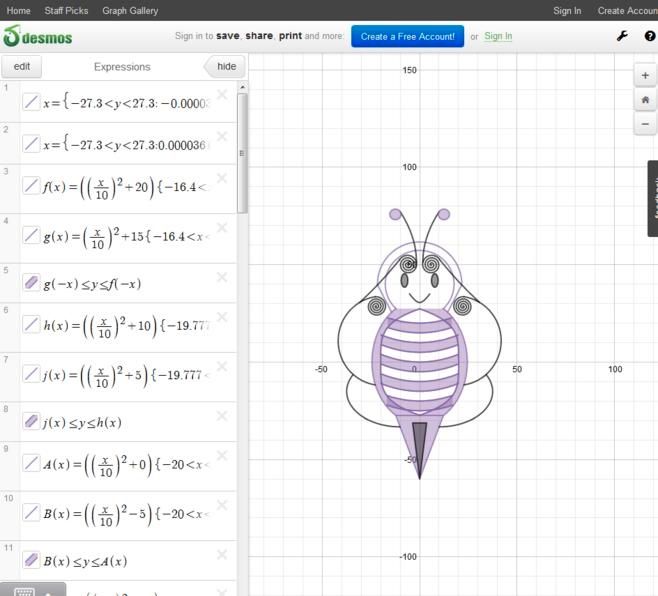Edit the A(x) formula field
The height and width of the screenshot is (596, 658).
tap(125, 464)
